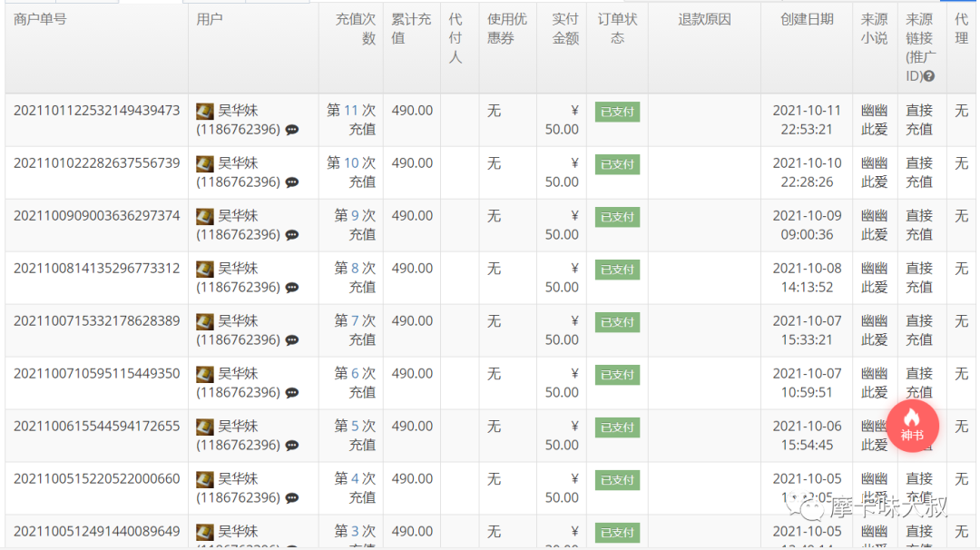
Task: Open chat bubble icon in order 20211009090036362973​74 row
Action: click(292, 235)
